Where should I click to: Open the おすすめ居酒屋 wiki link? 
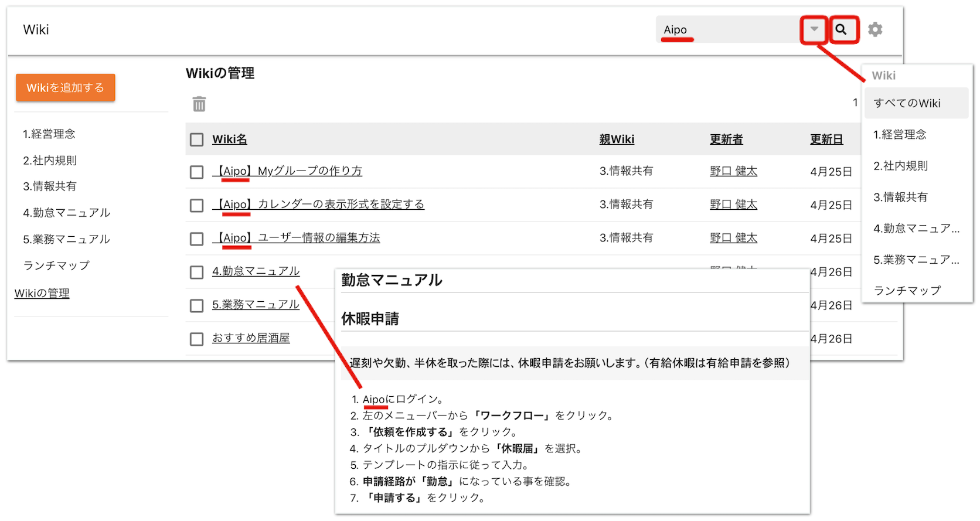pyautogui.click(x=251, y=338)
